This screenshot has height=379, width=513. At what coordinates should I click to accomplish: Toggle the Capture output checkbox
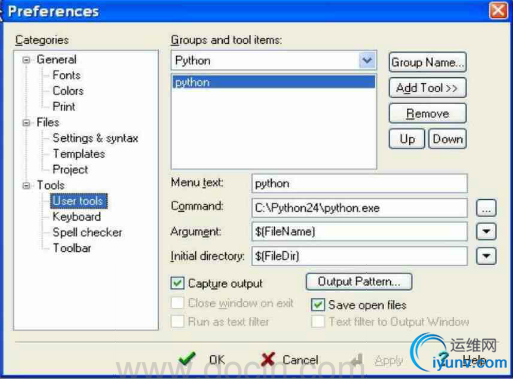pyautogui.click(x=177, y=283)
